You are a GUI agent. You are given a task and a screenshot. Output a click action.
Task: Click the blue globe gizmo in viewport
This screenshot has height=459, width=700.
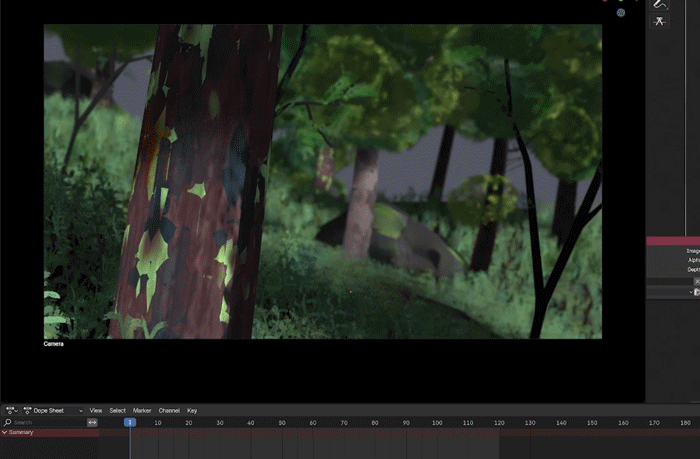621,13
